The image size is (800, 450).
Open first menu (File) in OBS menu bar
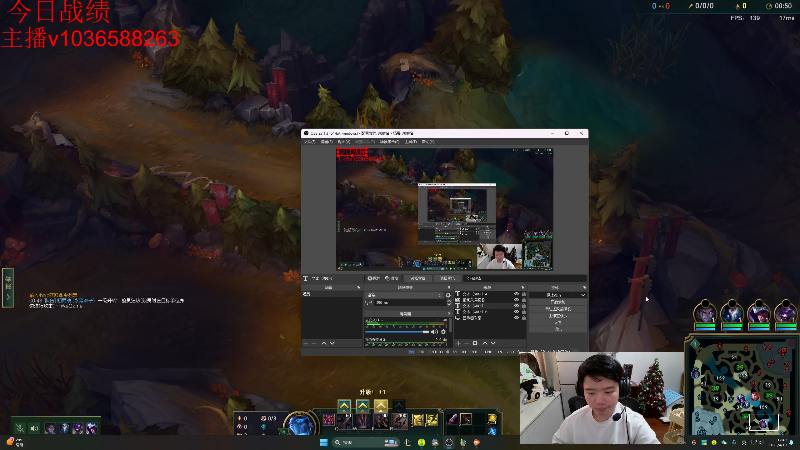pyautogui.click(x=309, y=141)
